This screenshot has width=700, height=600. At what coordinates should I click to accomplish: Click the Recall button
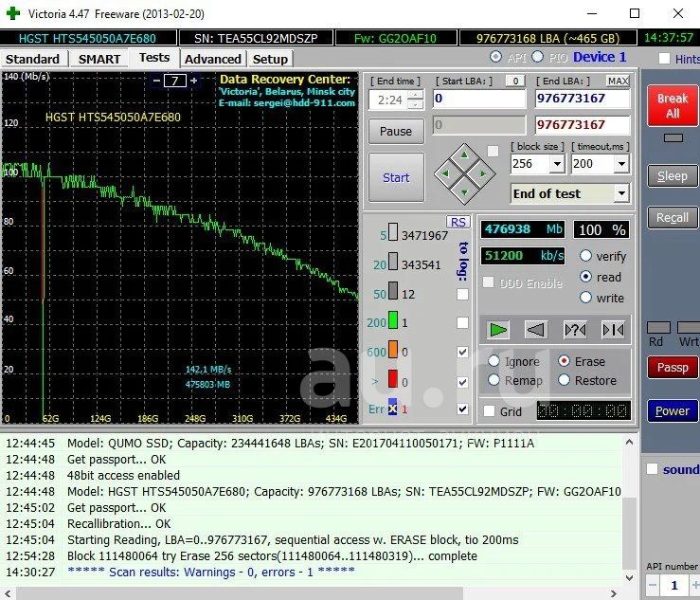click(x=673, y=218)
